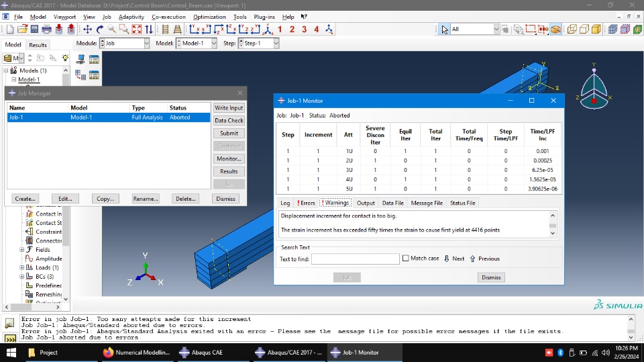Viewport: 644px width, 362px height.
Task: Open the Message File tab
Action: [x=427, y=203]
